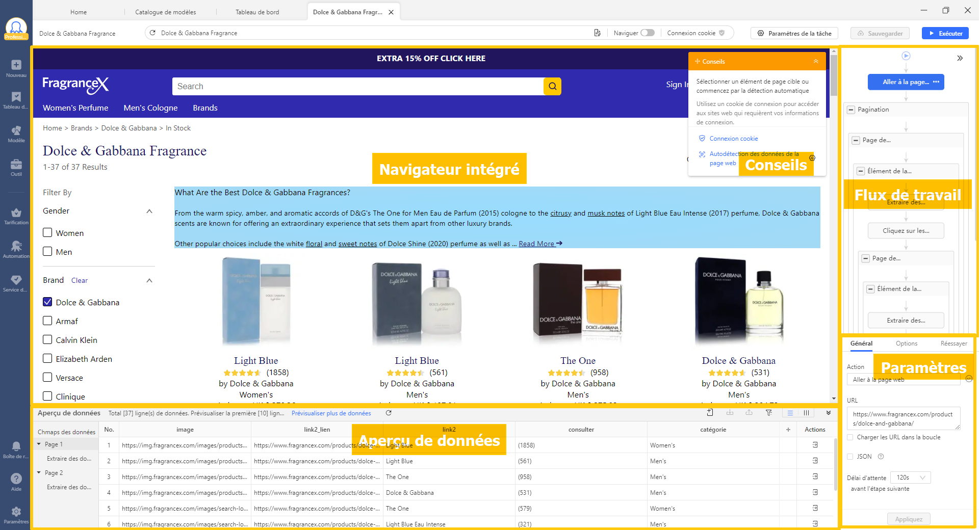
Task: Open the Tarification sidebar icon
Action: click(x=16, y=216)
